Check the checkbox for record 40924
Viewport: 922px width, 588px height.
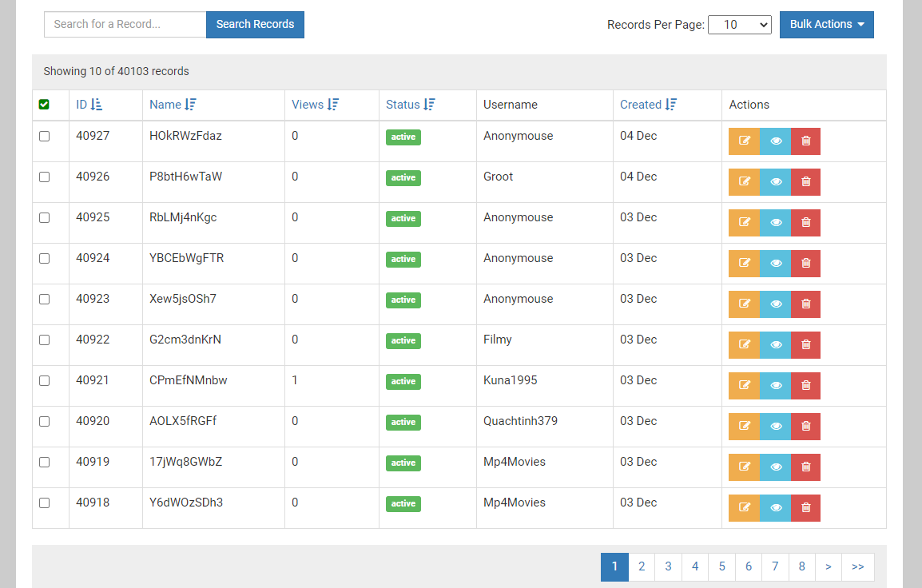[44, 258]
